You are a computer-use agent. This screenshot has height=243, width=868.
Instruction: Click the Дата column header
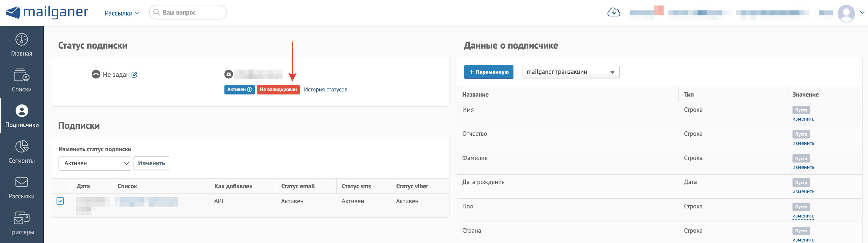(x=83, y=186)
